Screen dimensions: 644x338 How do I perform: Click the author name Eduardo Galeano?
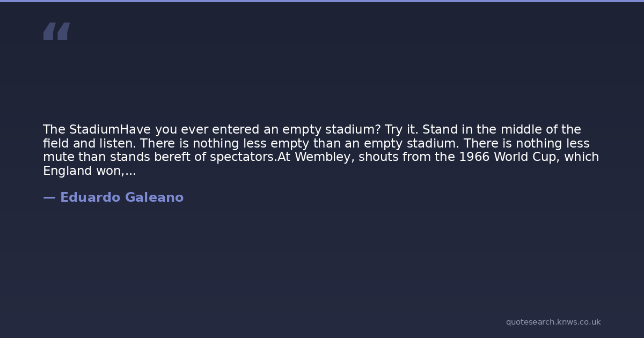(122, 197)
